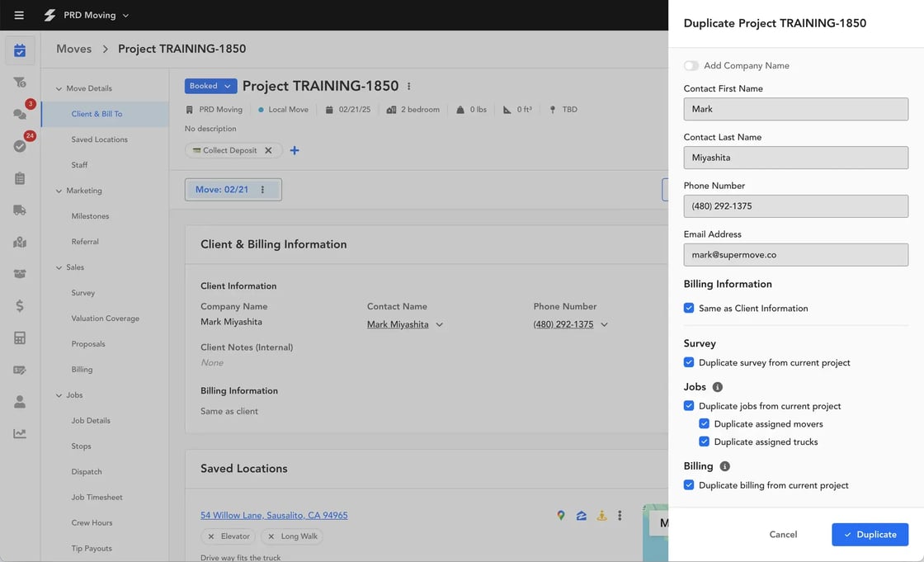Uncheck Same as Client Information
The image size is (924, 562).
click(x=689, y=308)
